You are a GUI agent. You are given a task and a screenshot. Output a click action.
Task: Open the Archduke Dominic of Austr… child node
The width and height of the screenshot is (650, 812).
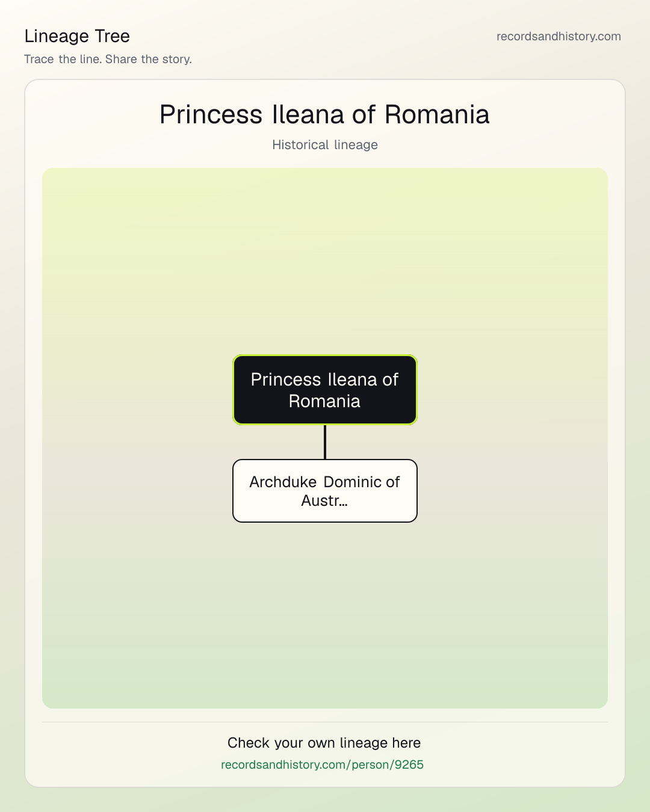[x=325, y=491]
